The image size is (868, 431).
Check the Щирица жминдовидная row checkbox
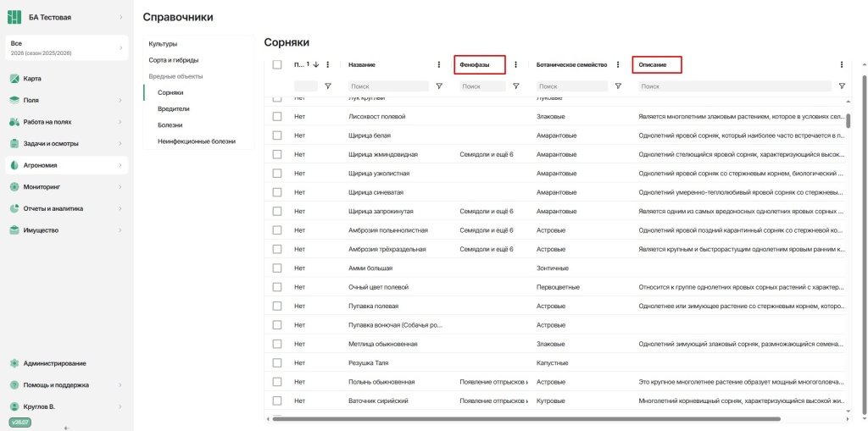pyautogui.click(x=277, y=154)
